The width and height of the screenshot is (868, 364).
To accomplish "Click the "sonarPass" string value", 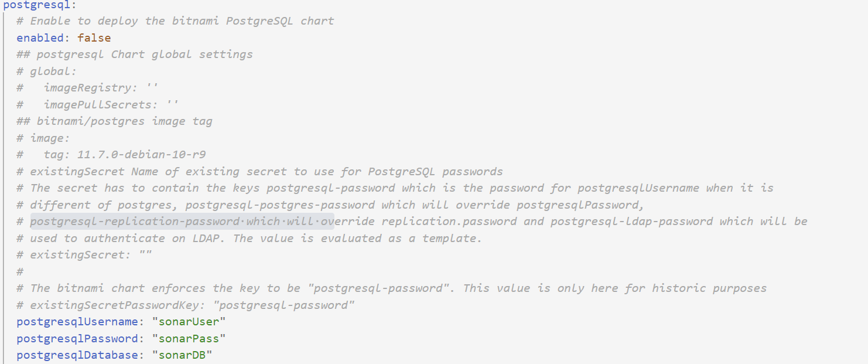I will [x=189, y=339].
